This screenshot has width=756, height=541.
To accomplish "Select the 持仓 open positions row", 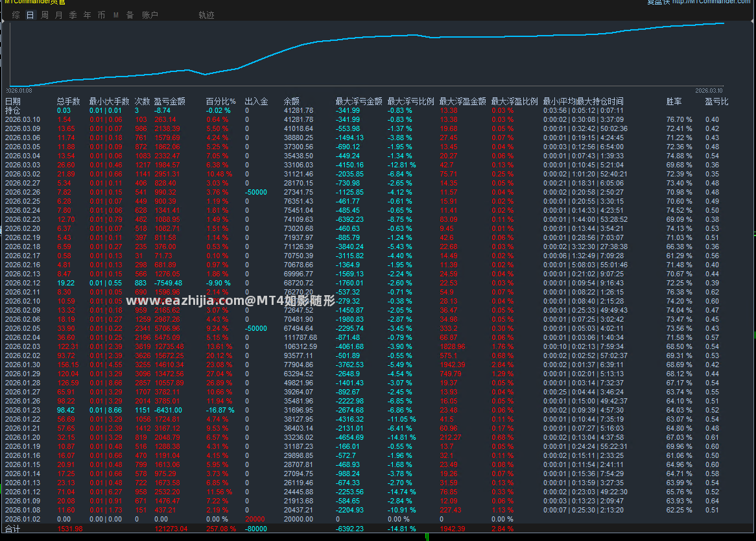I will click(376, 110).
